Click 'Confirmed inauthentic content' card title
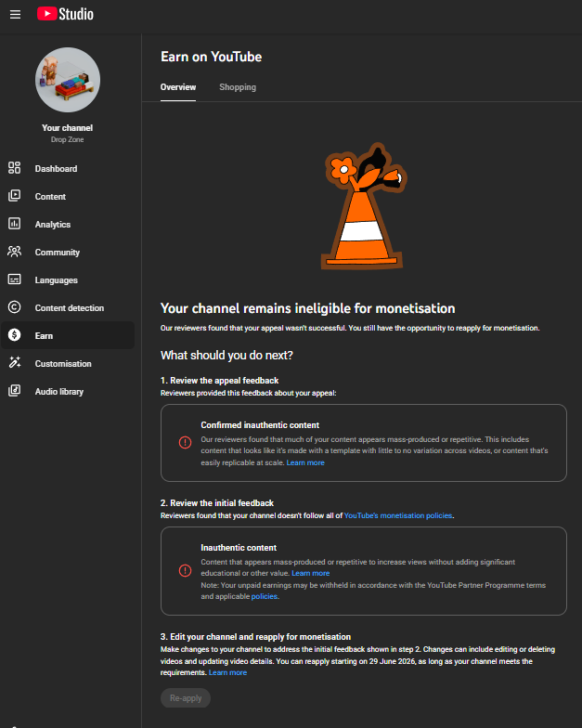Viewport: 582px width, 728px height. (x=260, y=425)
